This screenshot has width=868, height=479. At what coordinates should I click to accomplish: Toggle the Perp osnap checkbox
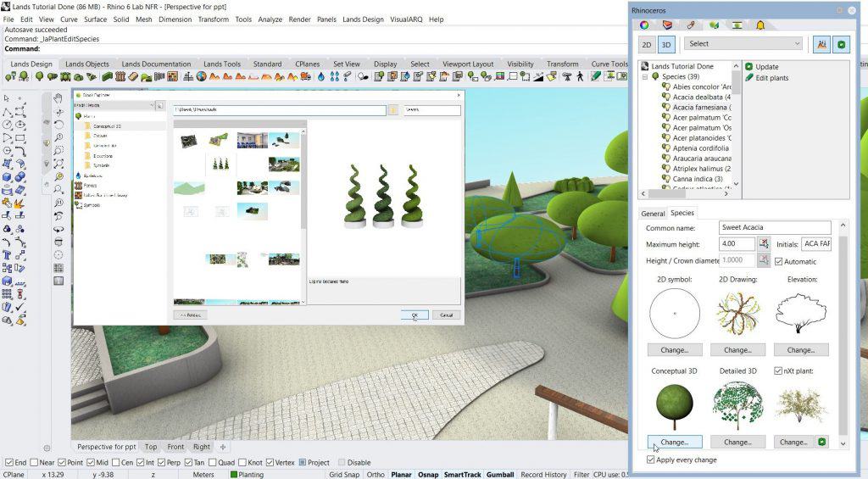pyautogui.click(x=162, y=462)
